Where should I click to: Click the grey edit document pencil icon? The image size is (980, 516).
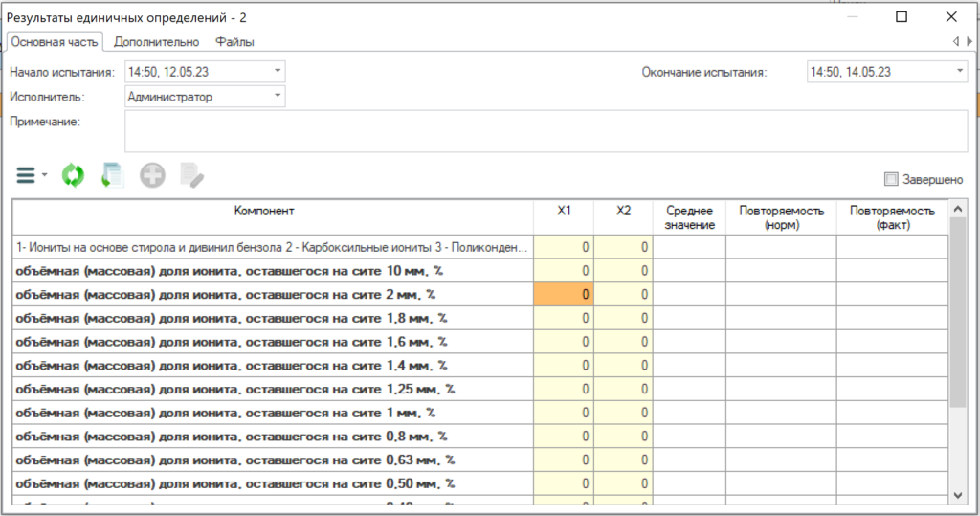coord(191,176)
